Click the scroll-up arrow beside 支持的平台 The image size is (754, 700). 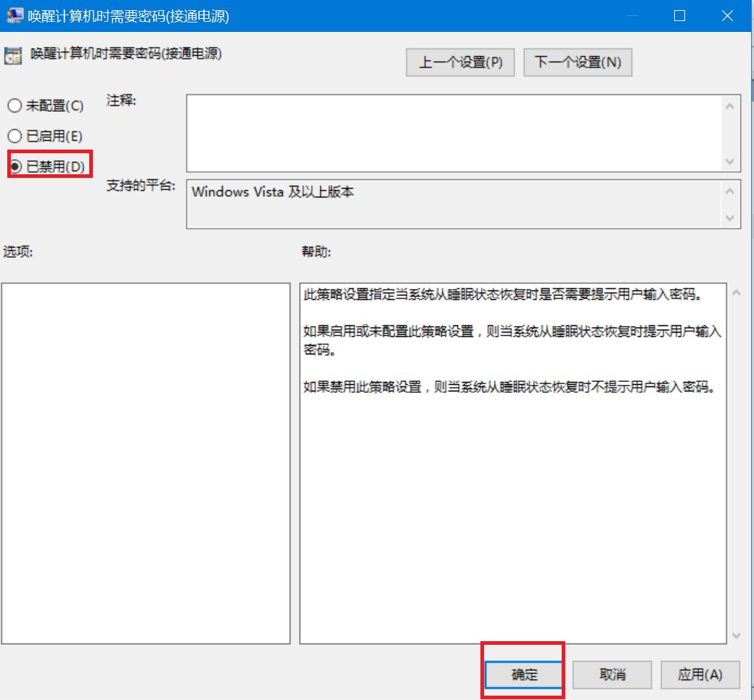[730, 190]
